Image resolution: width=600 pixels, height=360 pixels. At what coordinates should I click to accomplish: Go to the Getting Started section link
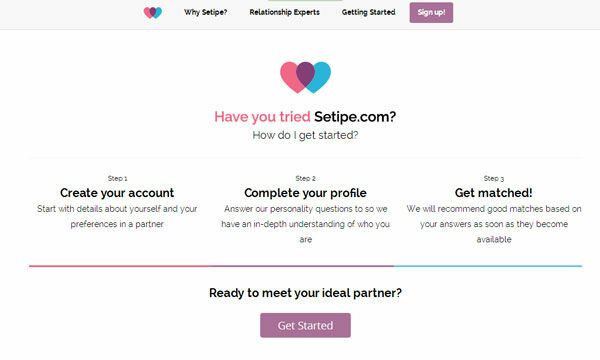tap(368, 12)
